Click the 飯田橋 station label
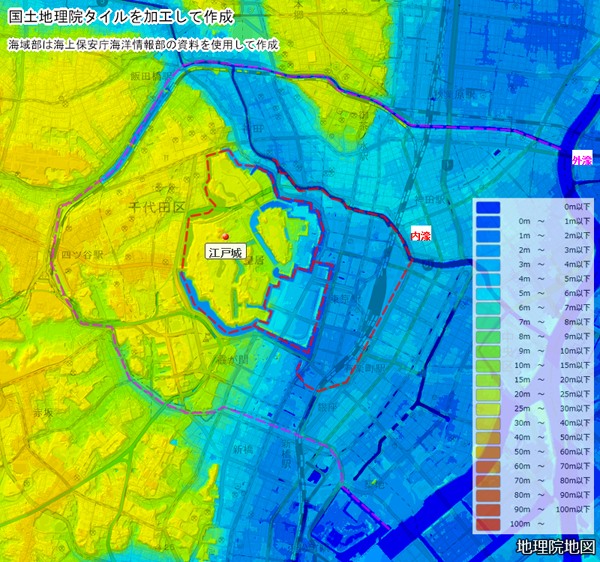Viewport: 600px width, 562px height. tap(144, 76)
